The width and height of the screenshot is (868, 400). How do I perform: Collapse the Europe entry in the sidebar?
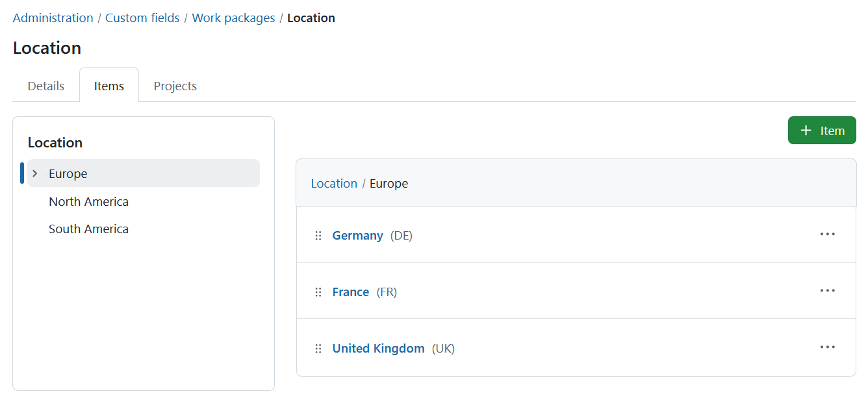pos(34,173)
